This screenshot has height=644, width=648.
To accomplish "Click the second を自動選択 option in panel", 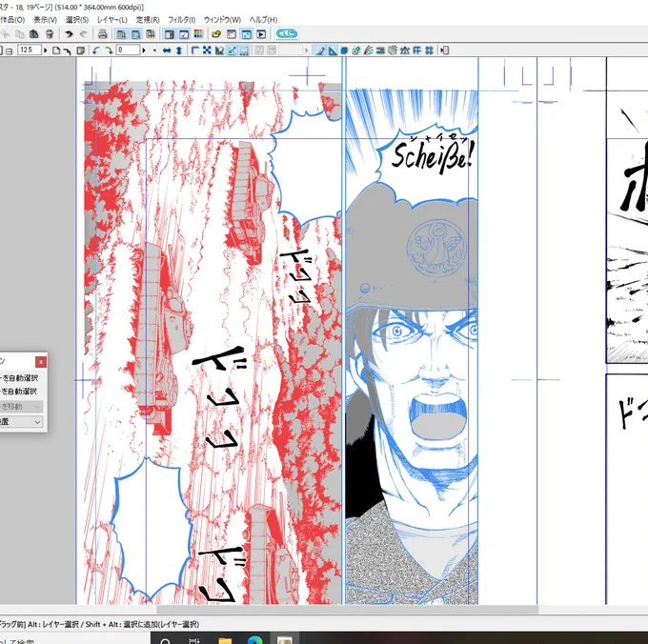I will click(19, 392).
